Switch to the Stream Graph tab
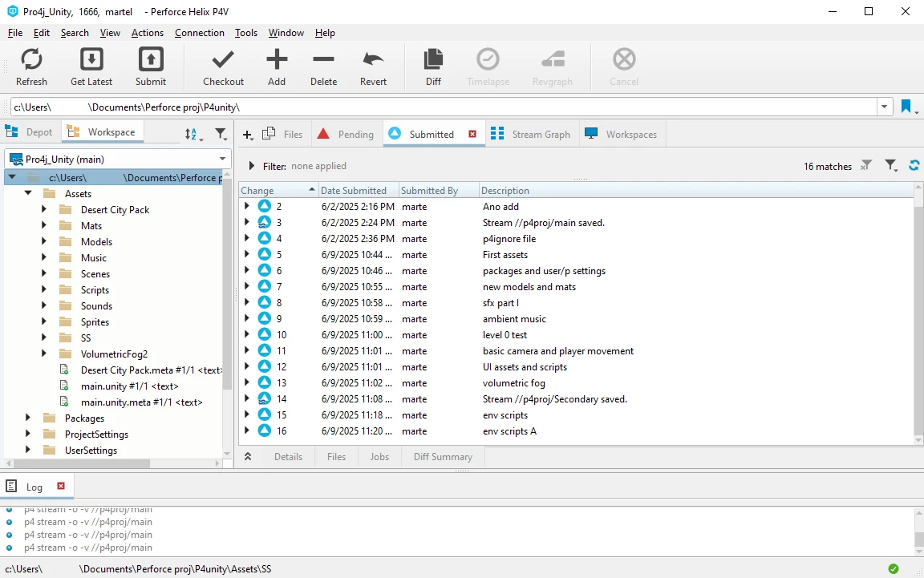The height and width of the screenshot is (578, 924). click(530, 135)
